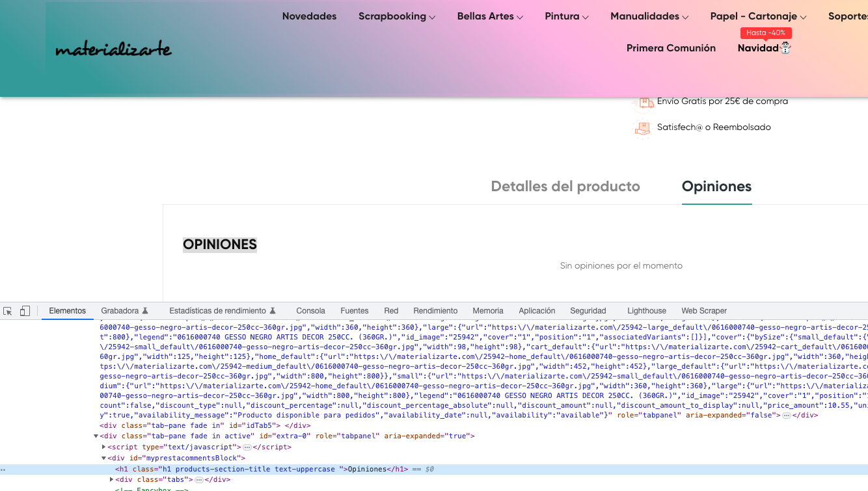Screen dimensions: 868x491
Task: Open the Seguridad tab
Action: coord(588,311)
